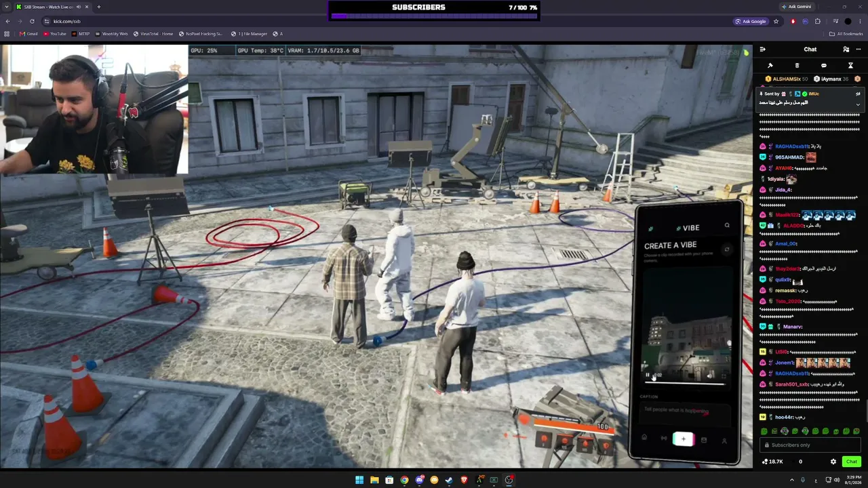Open the Gmail bookmark
This screenshot has width=868, height=488.
29,34
